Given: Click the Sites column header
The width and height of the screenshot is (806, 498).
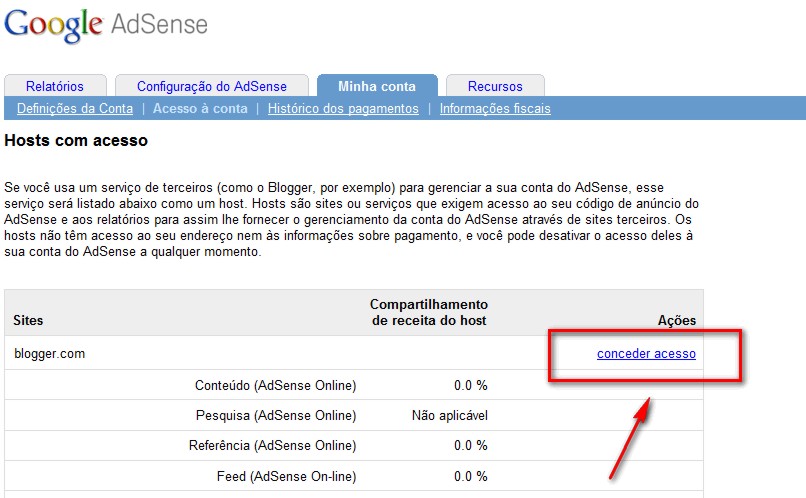Looking at the screenshot, I should pos(28,320).
